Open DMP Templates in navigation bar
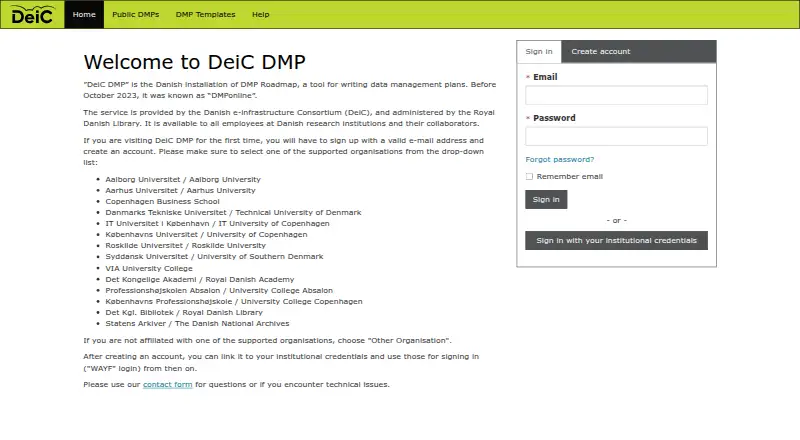The image size is (800, 440). (x=206, y=14)
